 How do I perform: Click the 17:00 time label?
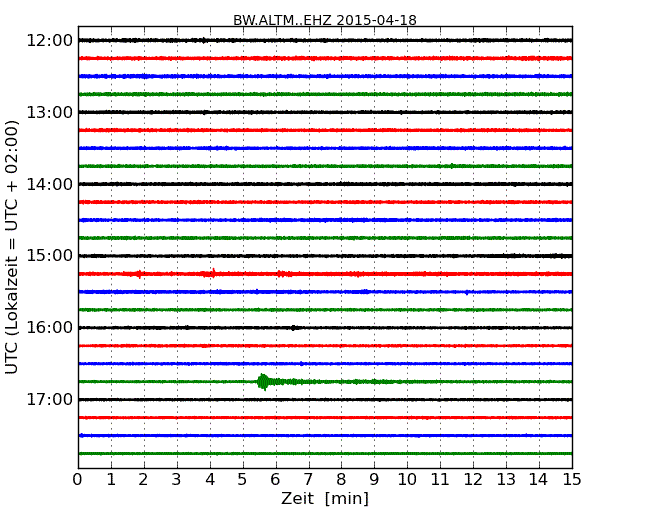coord(50,399)
